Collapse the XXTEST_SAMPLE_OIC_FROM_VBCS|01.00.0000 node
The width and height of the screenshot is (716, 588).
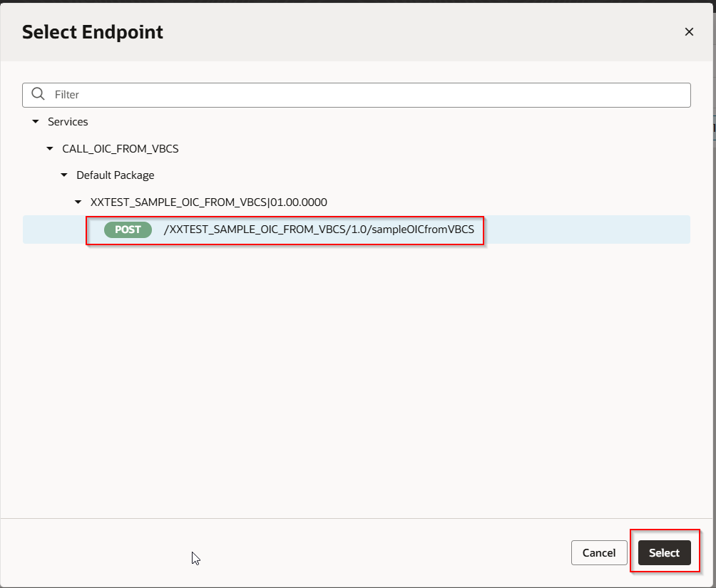click(x=78, y=202)
